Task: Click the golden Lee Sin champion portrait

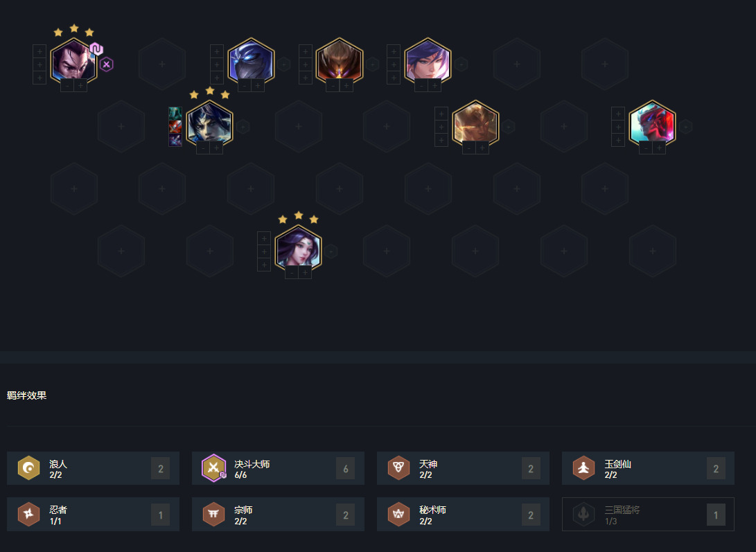Action: click(x=475, y=125)
